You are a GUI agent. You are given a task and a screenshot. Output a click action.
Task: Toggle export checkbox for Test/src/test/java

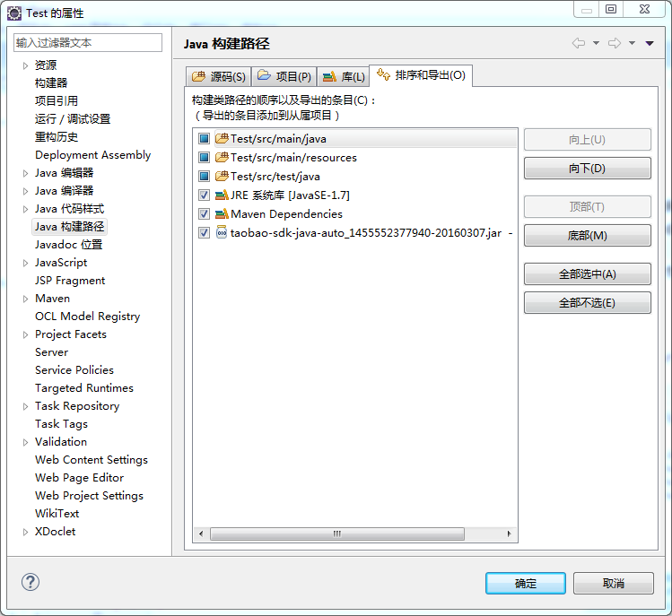[x=204, y=176]
